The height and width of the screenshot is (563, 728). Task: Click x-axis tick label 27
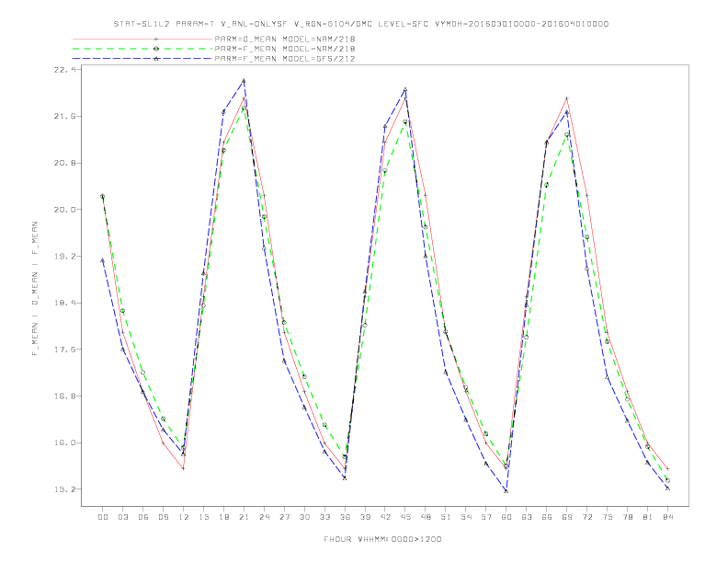pyautogui.click(x=284, y=517)
